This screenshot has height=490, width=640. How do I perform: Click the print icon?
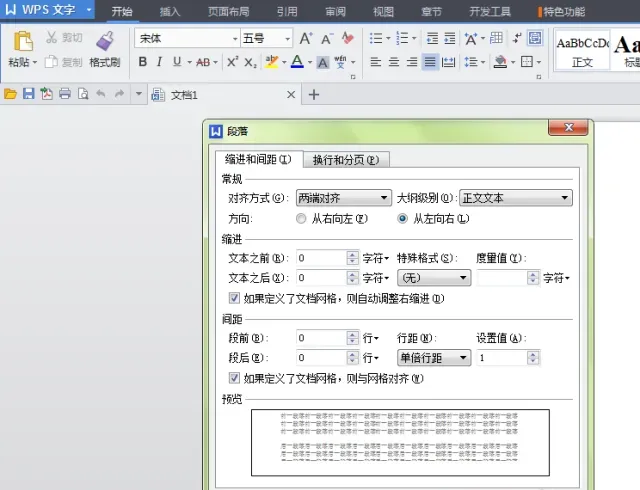(x=64, y=94)
